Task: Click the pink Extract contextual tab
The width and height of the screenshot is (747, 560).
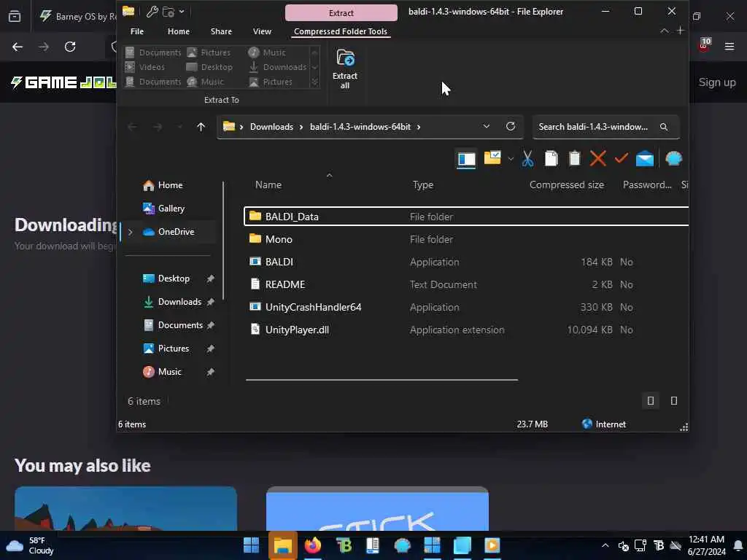Action: pos(341,13)
